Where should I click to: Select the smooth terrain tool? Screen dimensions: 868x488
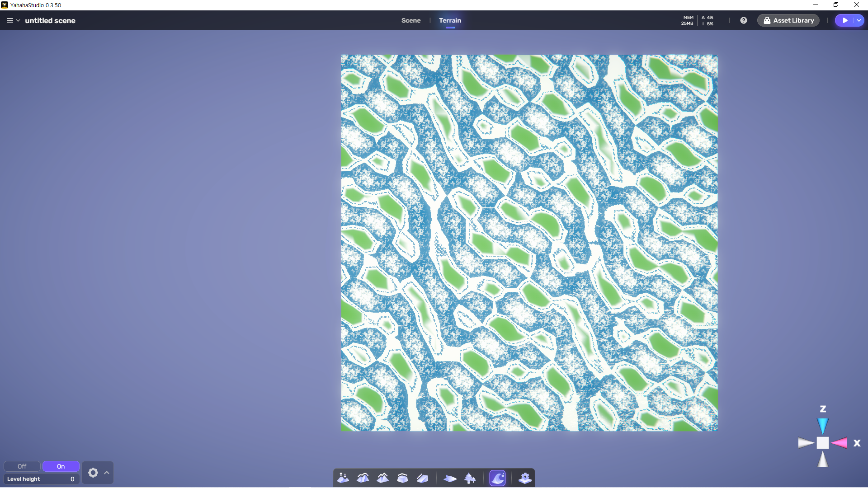click(363, 478)
